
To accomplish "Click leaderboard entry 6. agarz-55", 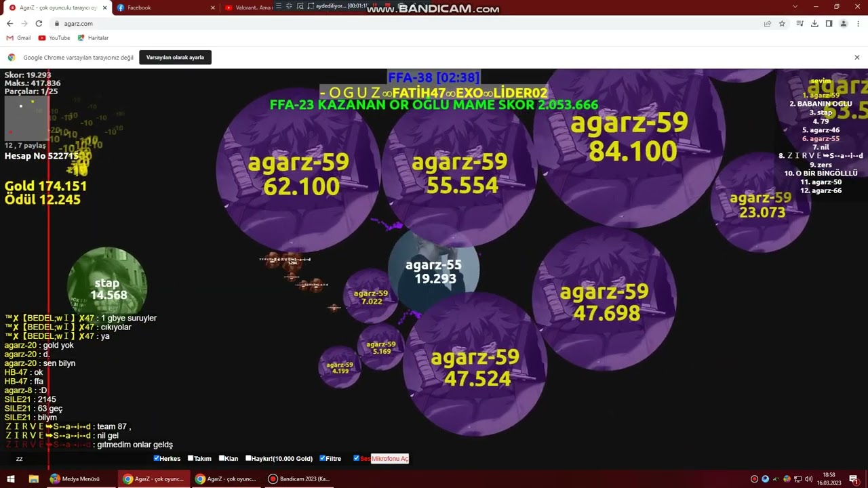I will (821, 138).
